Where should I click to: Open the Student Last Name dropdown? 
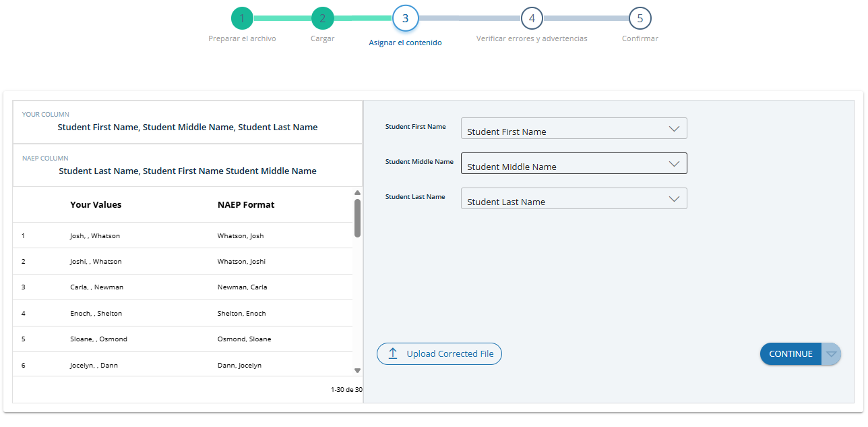(573, 199)
